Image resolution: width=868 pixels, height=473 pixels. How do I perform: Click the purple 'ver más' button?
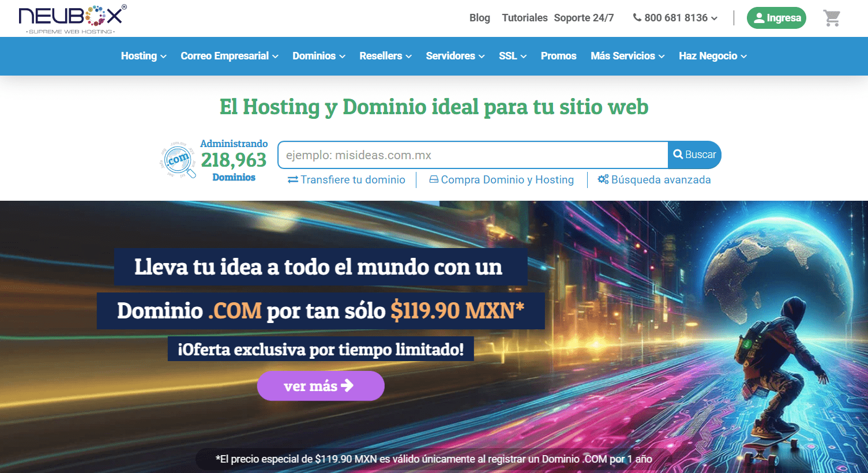click(321, 386)
